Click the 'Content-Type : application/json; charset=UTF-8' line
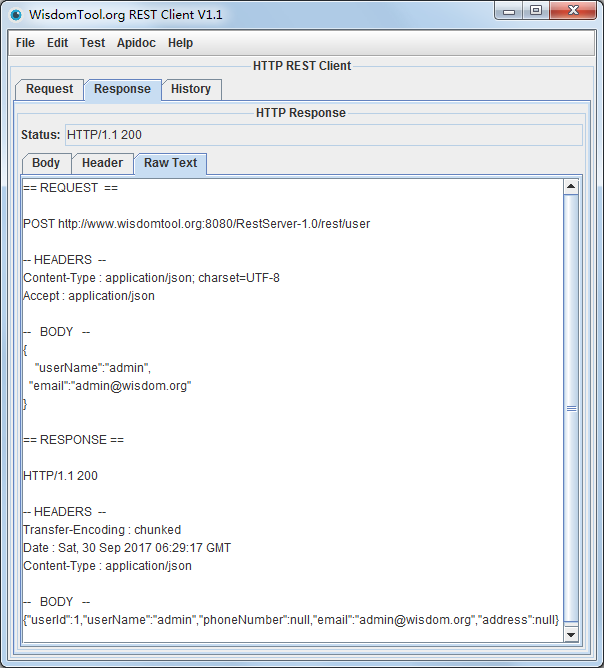This screenshot has width=604, height=668. 151,278
